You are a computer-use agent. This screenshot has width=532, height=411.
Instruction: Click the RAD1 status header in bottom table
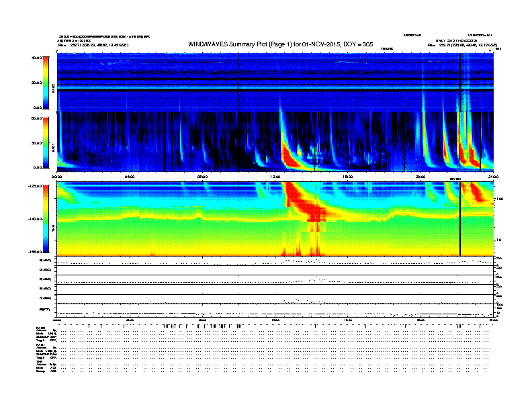point(41,345)
